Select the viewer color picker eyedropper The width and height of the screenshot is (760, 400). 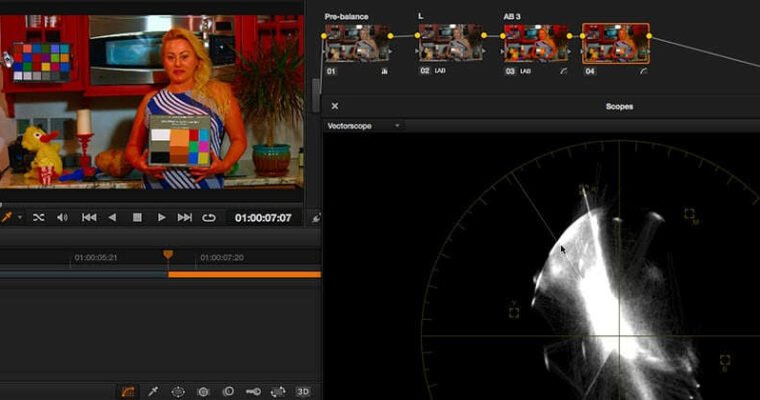pyautogui.click(x=7, y=217)
